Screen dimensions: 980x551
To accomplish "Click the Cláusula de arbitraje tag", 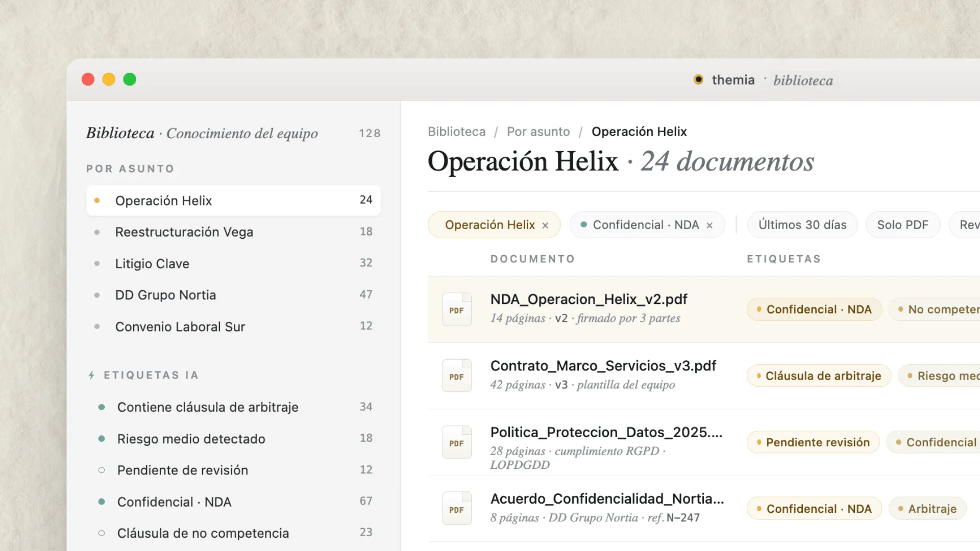I will [819, 376].
